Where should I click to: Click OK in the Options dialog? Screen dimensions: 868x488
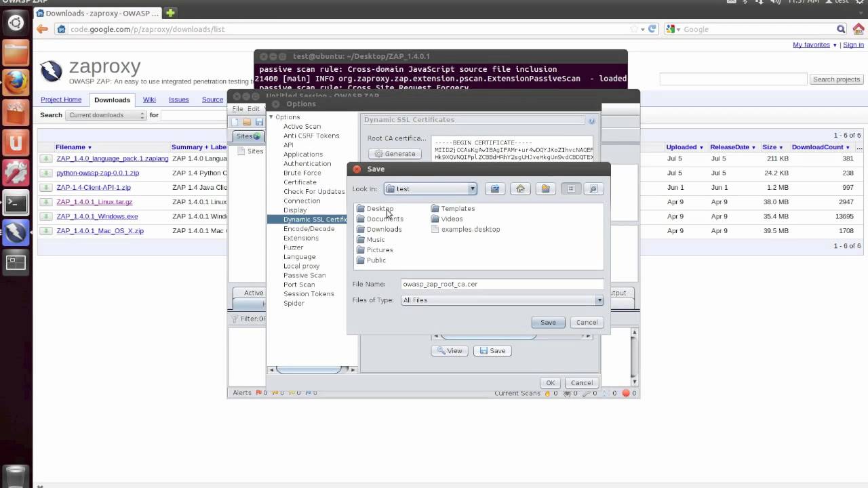[550, 383]
